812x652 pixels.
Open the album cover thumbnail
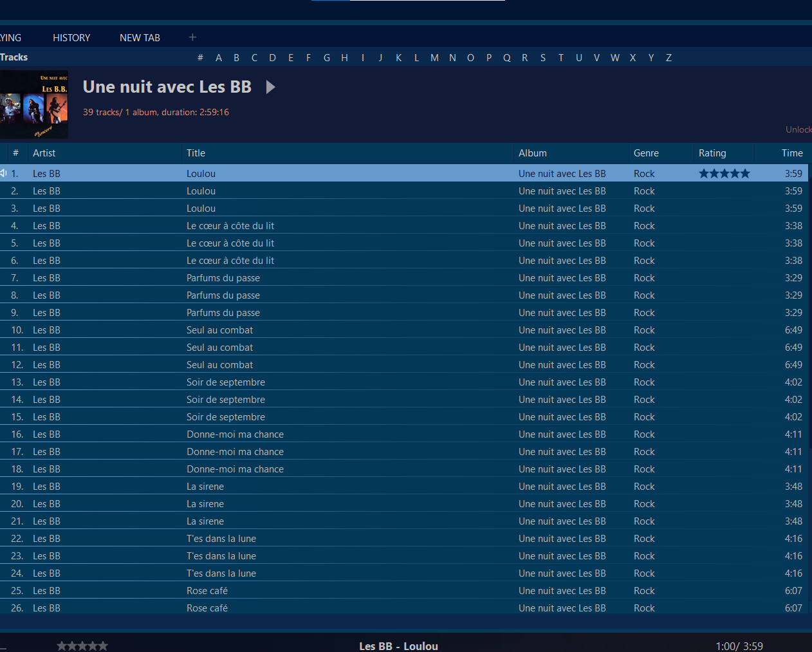(33, 104)
